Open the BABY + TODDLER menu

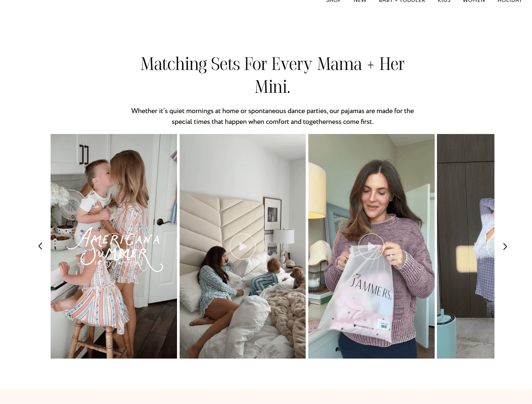(x=402, y=1)
